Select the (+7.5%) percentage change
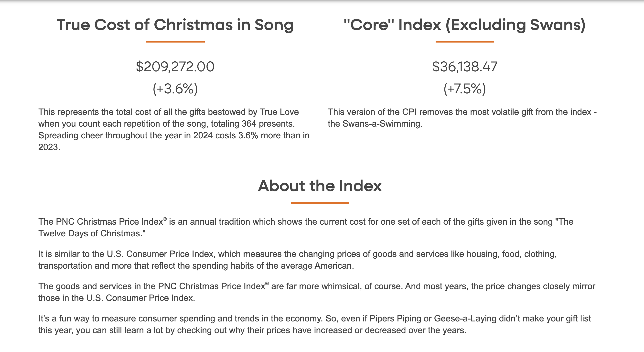The image size is (644, 352). click(x=465, y=89)
